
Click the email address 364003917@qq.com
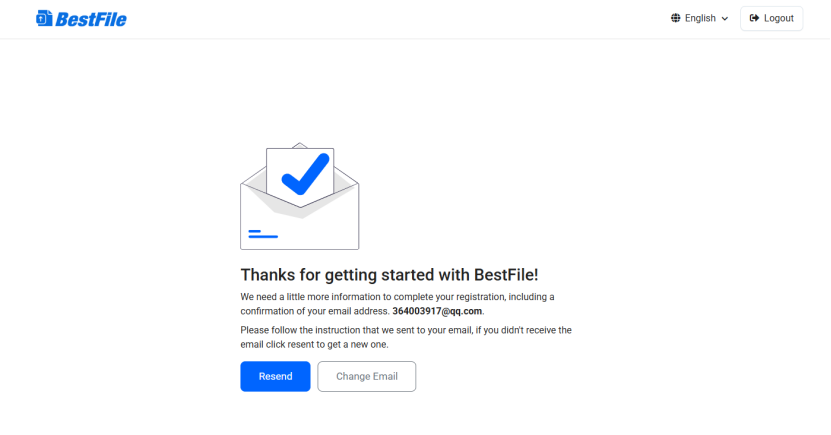(437, 311)
